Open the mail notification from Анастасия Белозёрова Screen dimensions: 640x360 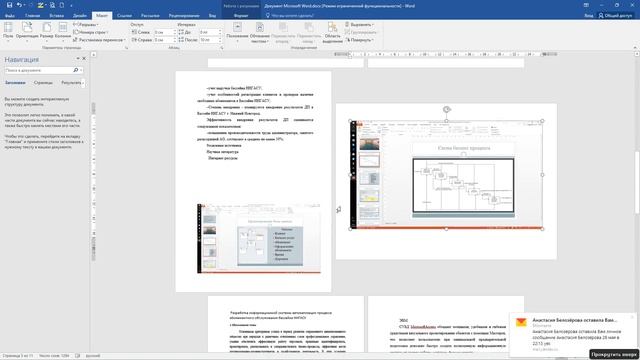tap(574, 335)
